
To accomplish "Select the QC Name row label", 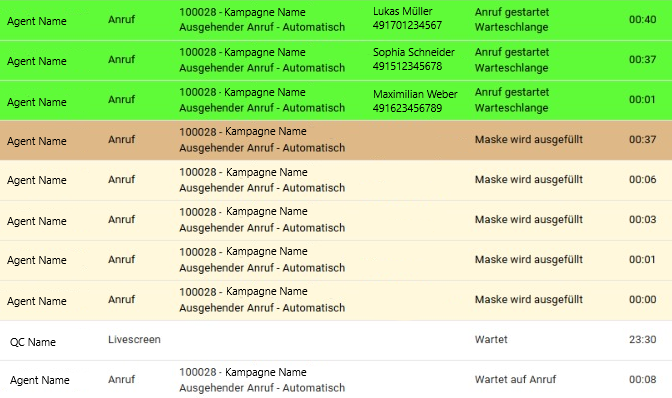I will pos(33,342).
